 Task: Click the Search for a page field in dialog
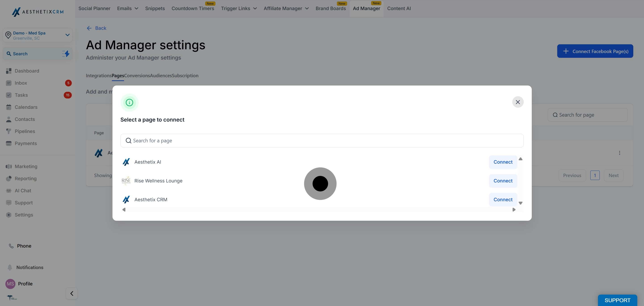point(322,141)
